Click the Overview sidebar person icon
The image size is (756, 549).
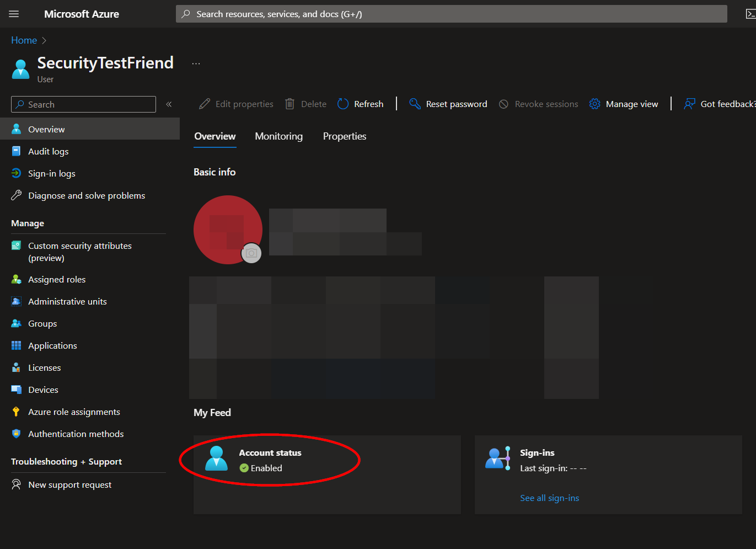(x=17, y=129)
